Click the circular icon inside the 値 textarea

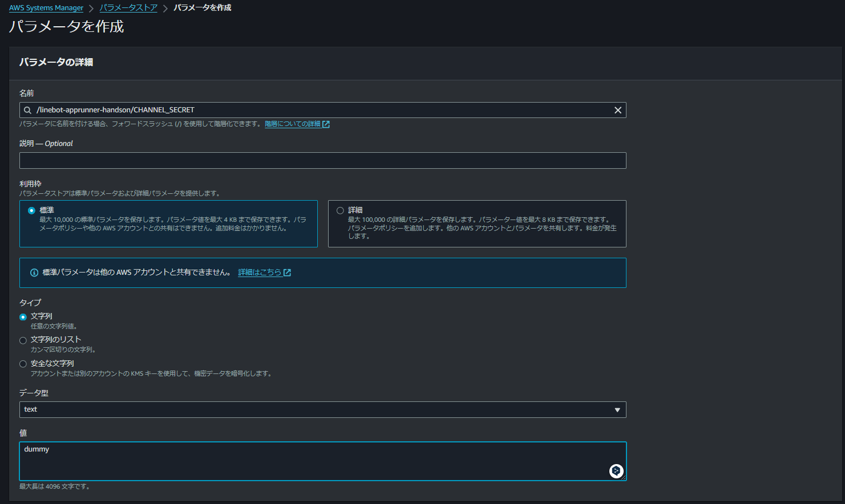point(616,471)
